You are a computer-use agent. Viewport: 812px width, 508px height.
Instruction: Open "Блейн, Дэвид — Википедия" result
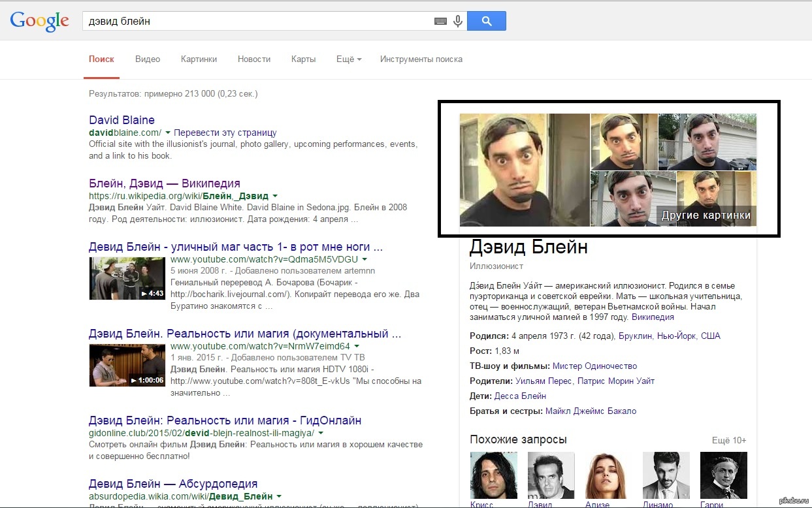click(x=165, y=183)
